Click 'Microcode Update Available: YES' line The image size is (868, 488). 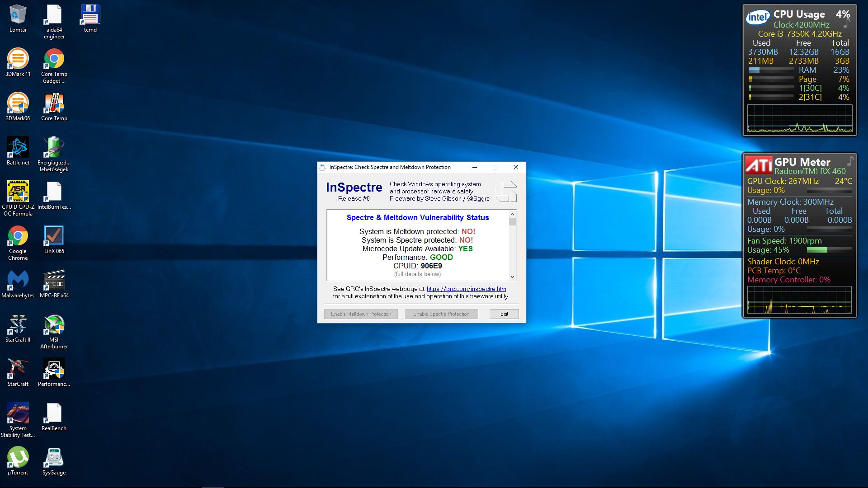click(x=417, y=249)
